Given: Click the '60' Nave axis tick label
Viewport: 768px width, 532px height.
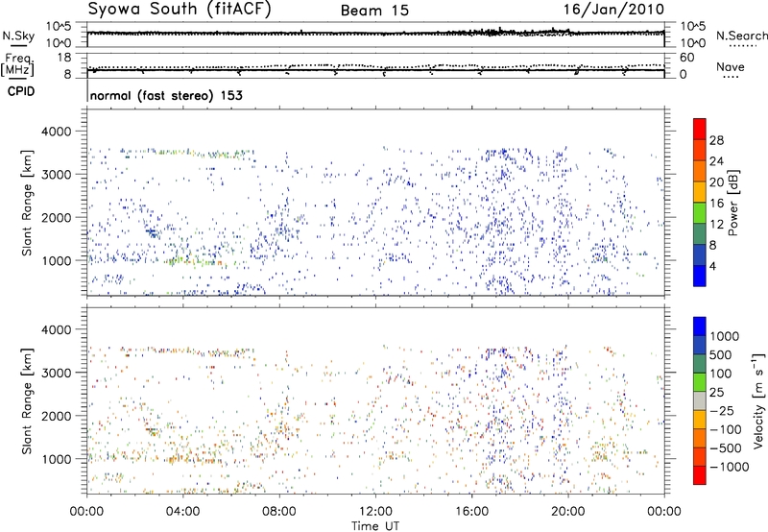Looking at the screenshot, I should click(x=686, y=58).
